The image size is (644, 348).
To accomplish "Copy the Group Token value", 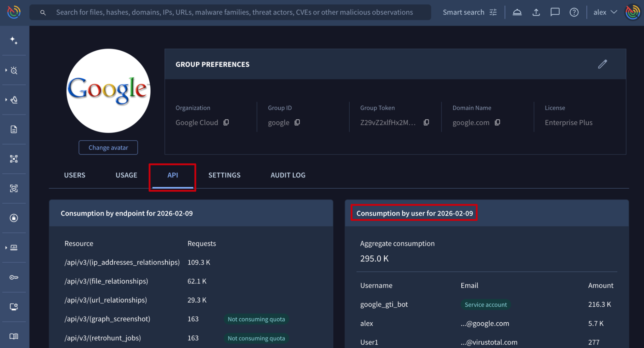I will tap(426, 122).
